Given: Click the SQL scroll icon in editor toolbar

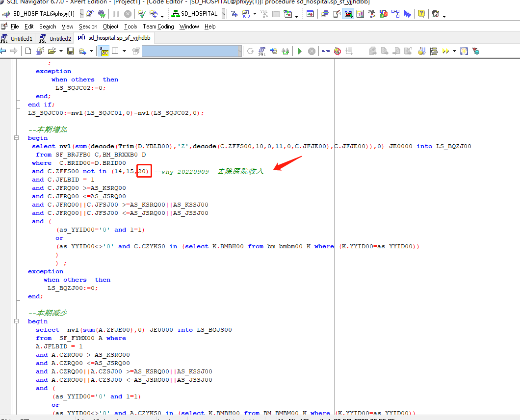Looking at the screenshot, I should 262,51.
